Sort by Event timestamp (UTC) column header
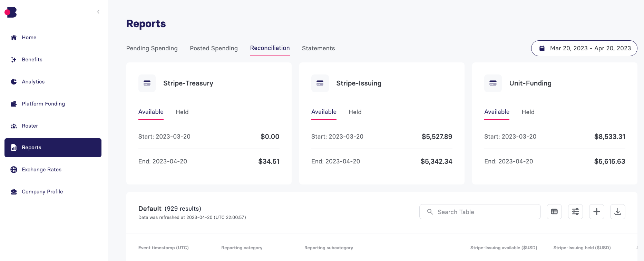 (x=164, y=248)
